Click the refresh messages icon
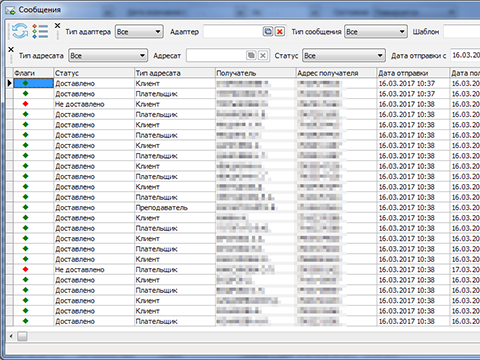The height and width of the screenshot is (360, 480). 20,31
